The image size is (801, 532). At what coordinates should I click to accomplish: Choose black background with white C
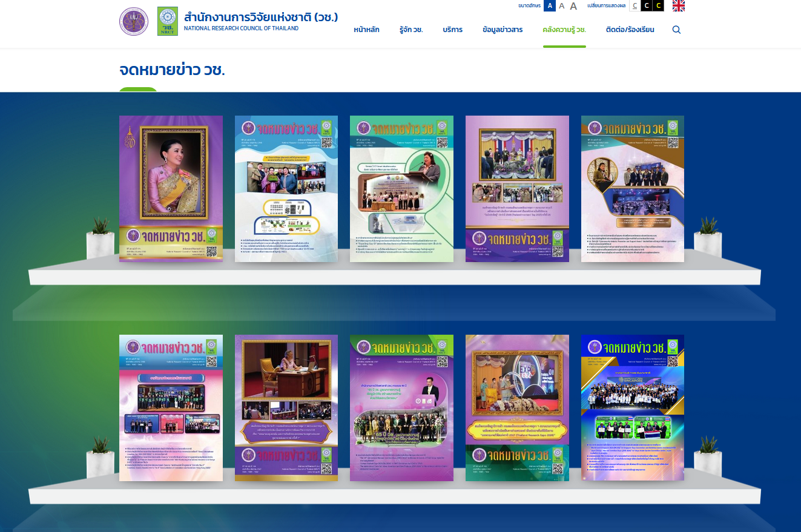(x=646, y=6)
